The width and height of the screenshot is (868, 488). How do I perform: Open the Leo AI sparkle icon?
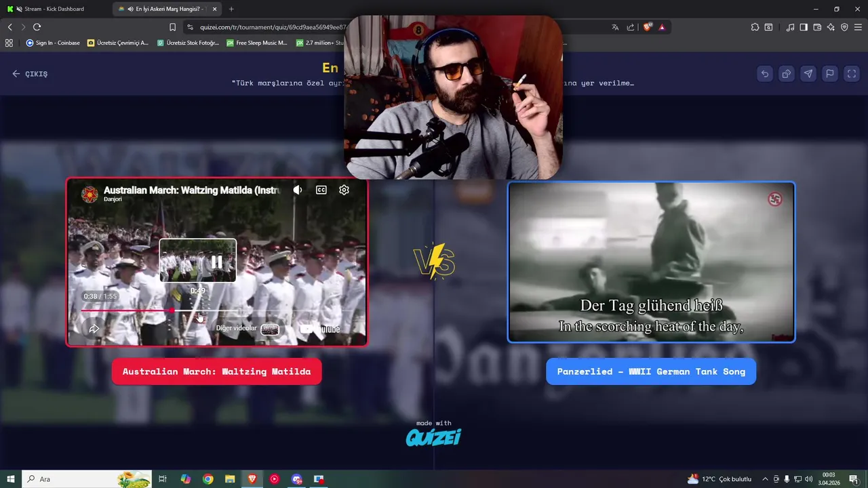click(831, 27)
